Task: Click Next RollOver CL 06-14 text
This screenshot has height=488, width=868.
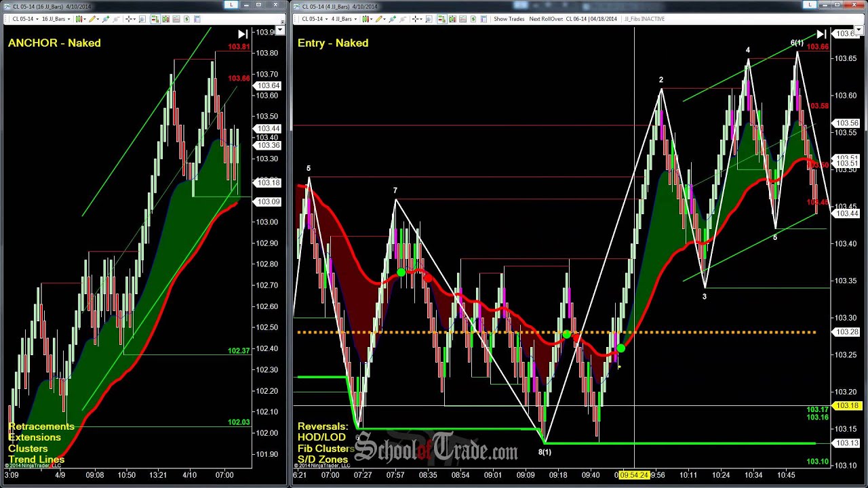Action: pos(573,19)
